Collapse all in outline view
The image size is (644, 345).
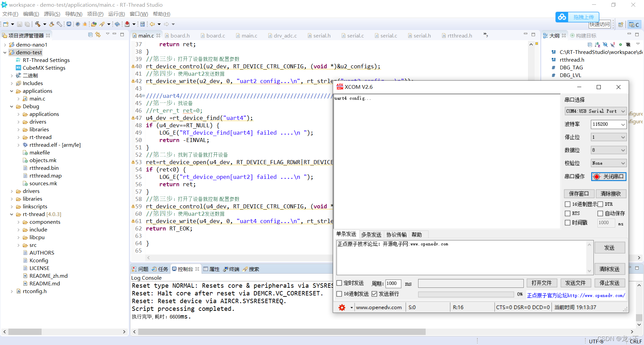(x=589, y=45)
